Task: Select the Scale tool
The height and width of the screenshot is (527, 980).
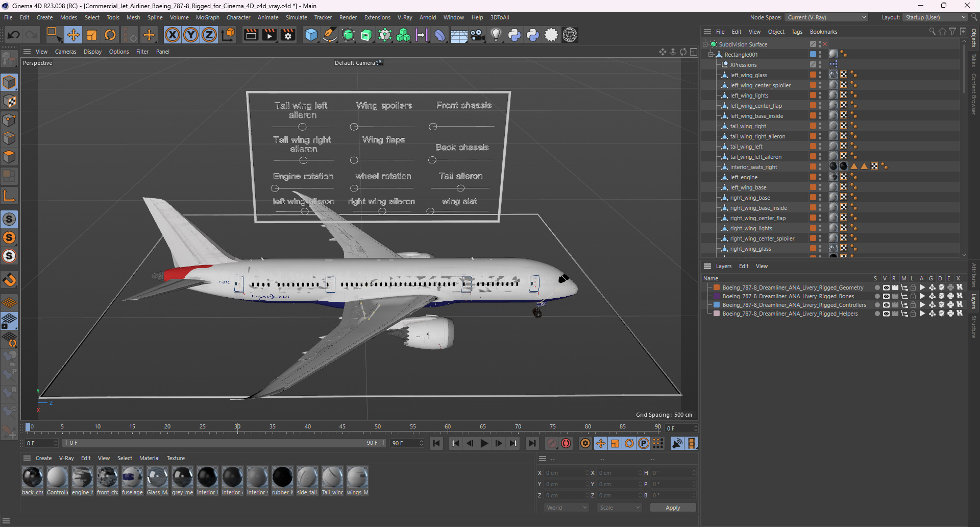Action: tap(92, 35)
